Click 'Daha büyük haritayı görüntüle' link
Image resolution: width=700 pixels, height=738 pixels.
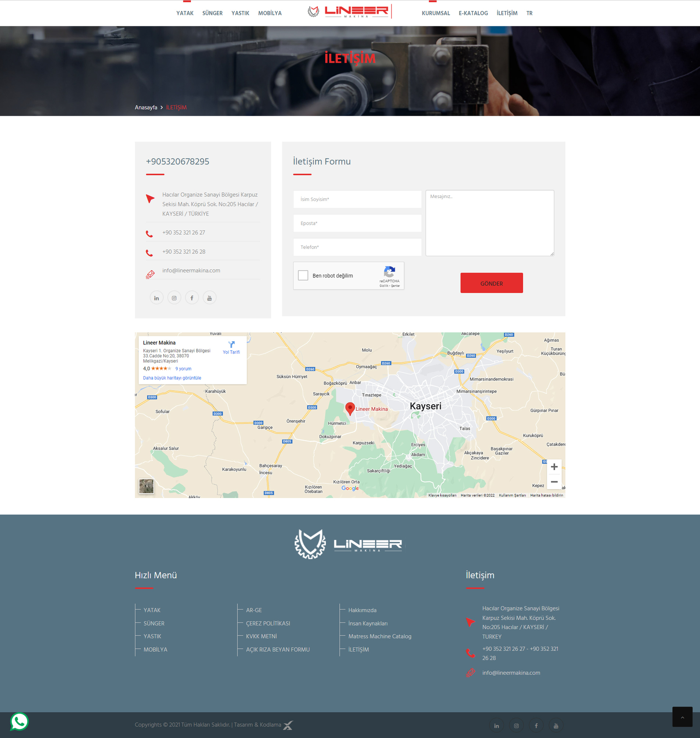click(172, 378)
